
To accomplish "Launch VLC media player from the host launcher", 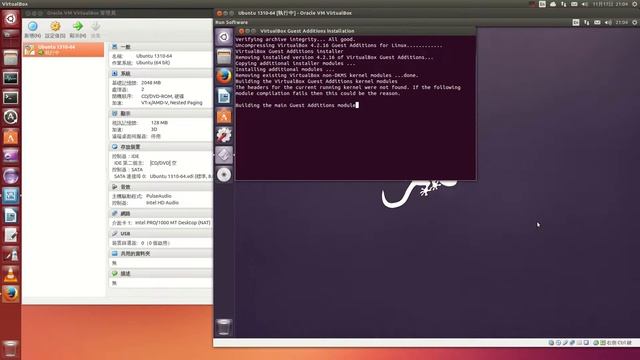I will [10, 274].
